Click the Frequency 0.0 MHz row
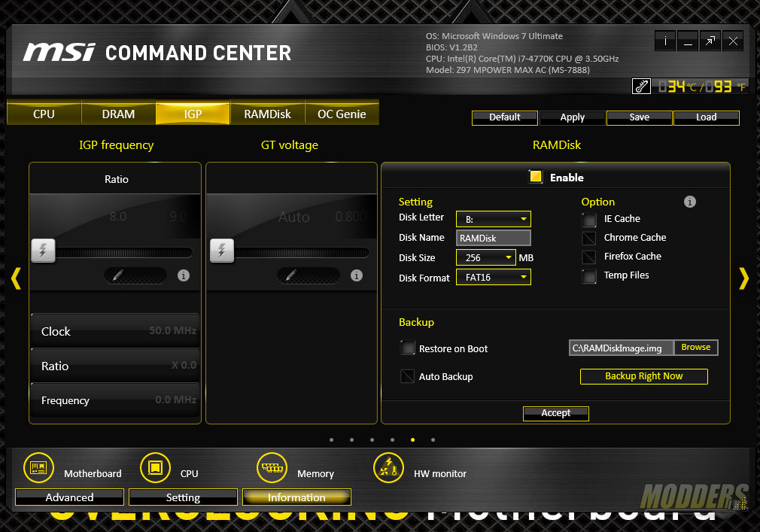The width and height of the screenshot is (760, 532). coord(115,400)
